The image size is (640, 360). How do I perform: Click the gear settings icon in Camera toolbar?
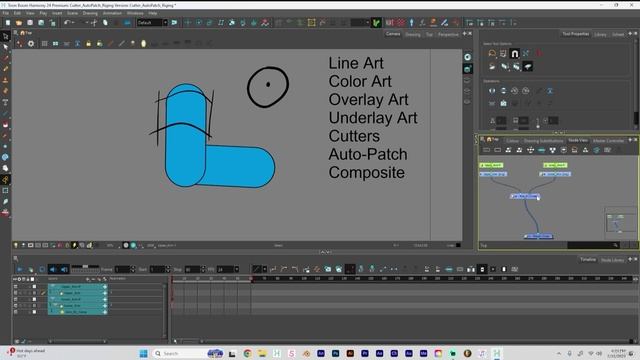point(31,43)
